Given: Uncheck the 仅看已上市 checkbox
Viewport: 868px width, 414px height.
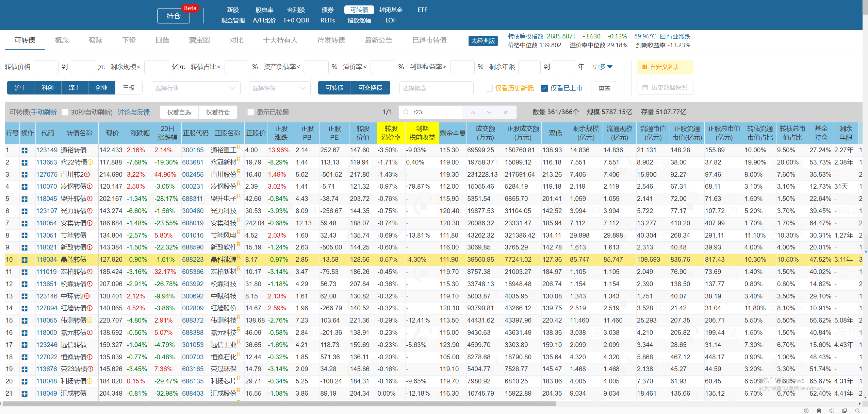Looking at the screenshot, I should (x=544, y=88).
